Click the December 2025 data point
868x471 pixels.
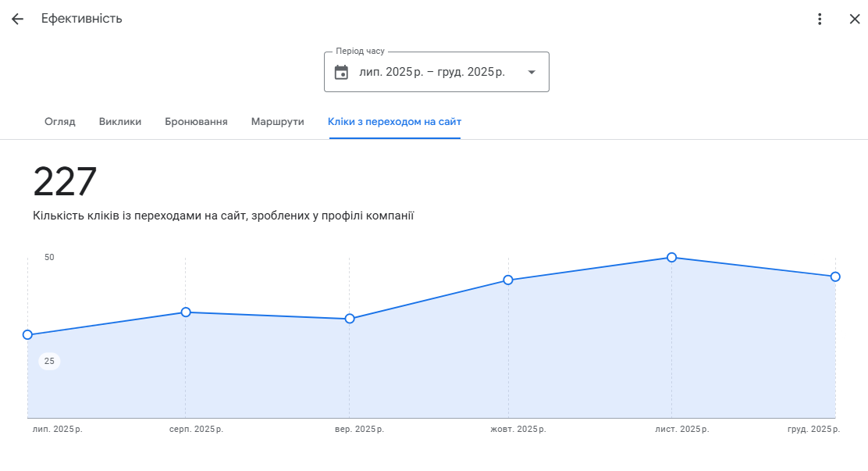coord(835,277)
